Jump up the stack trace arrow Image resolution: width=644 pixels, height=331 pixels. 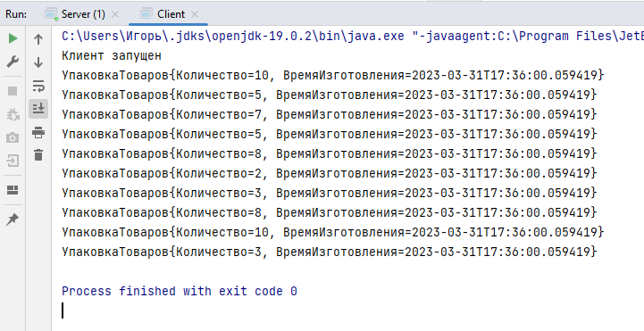point(38,39)
